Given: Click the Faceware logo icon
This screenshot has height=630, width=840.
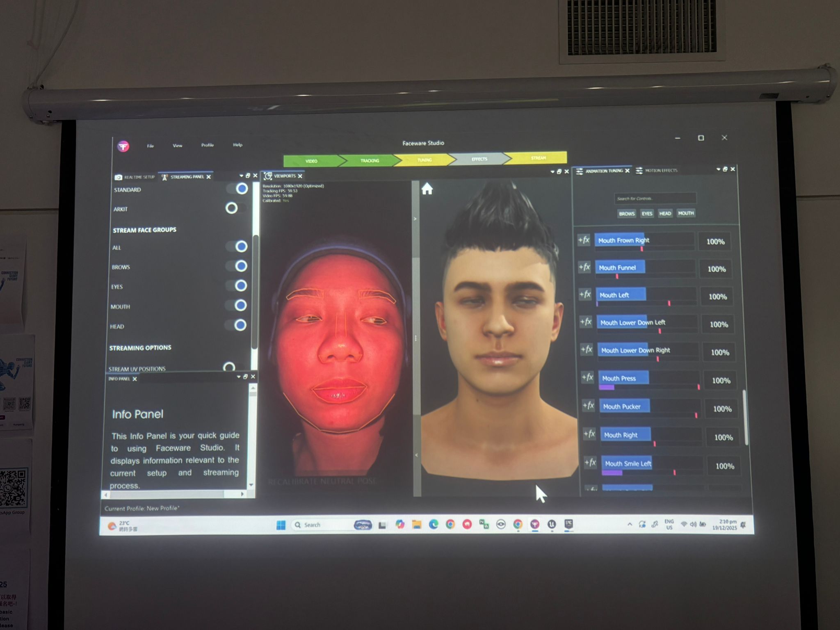Looking at the screenshot, I should pos(123,146).
